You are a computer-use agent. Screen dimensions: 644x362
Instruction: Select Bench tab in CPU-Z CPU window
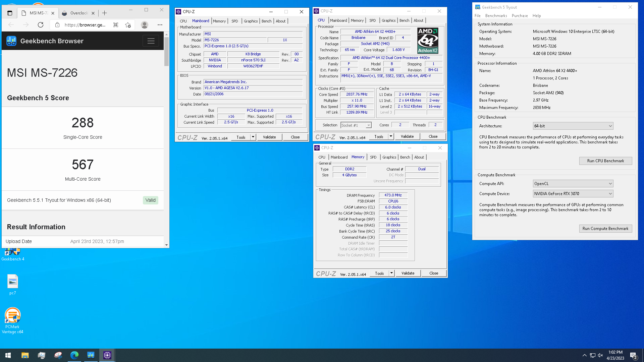tap(405, 20)
